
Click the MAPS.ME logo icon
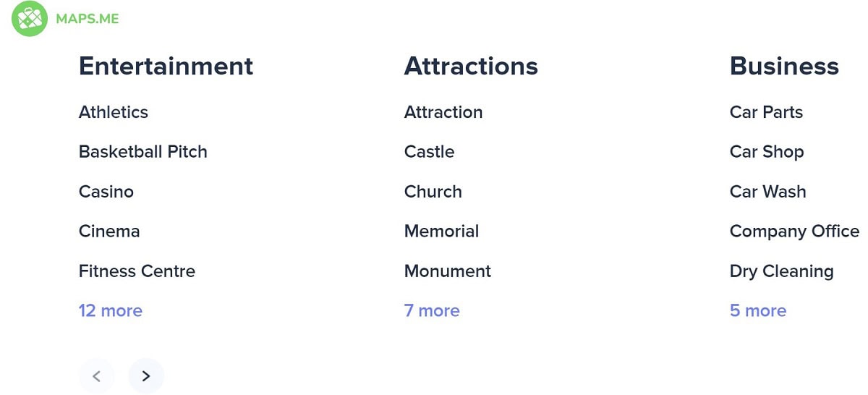click(30, 20)
